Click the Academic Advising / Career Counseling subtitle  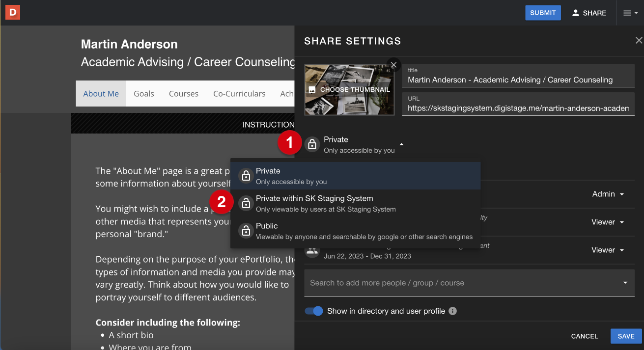[188, 62]
